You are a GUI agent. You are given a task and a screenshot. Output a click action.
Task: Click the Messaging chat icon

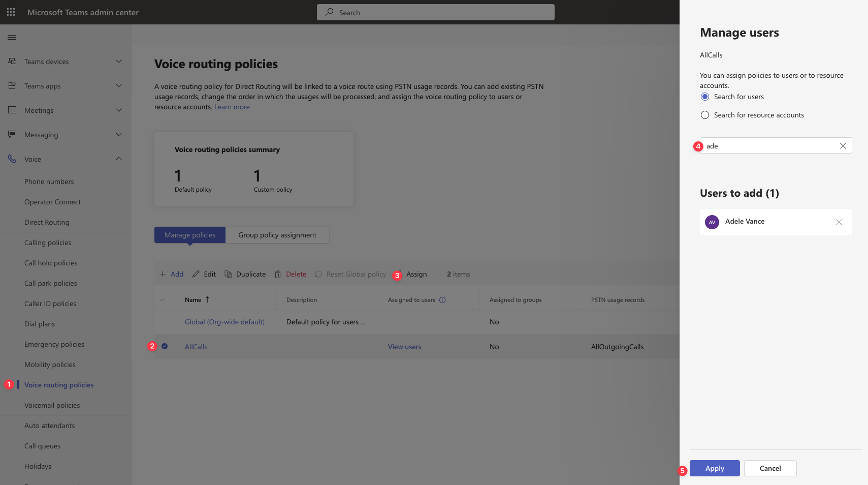click(12, 134)
